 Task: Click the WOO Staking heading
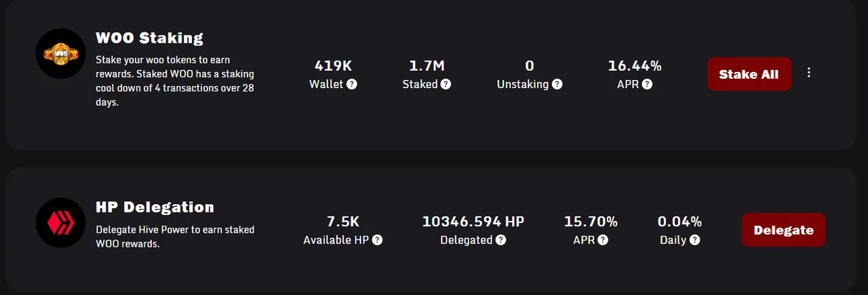(149, 38)
